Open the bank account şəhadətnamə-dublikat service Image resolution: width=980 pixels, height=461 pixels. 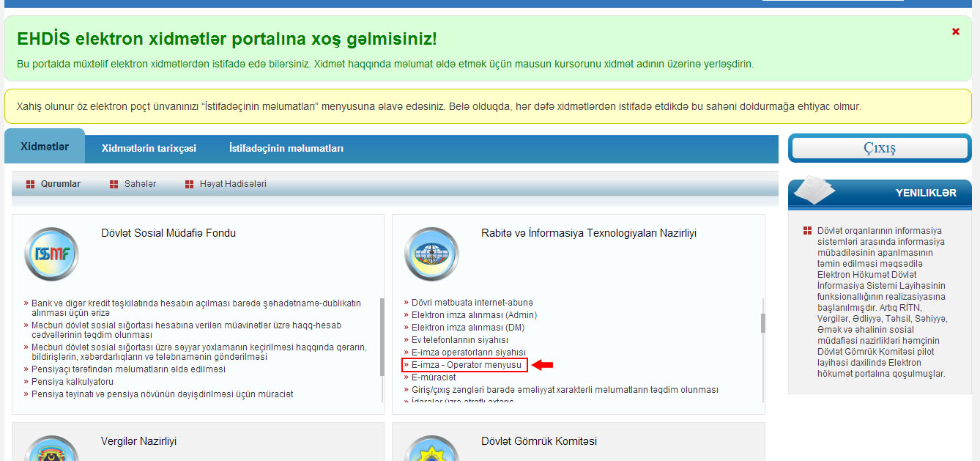coord(196,308)
